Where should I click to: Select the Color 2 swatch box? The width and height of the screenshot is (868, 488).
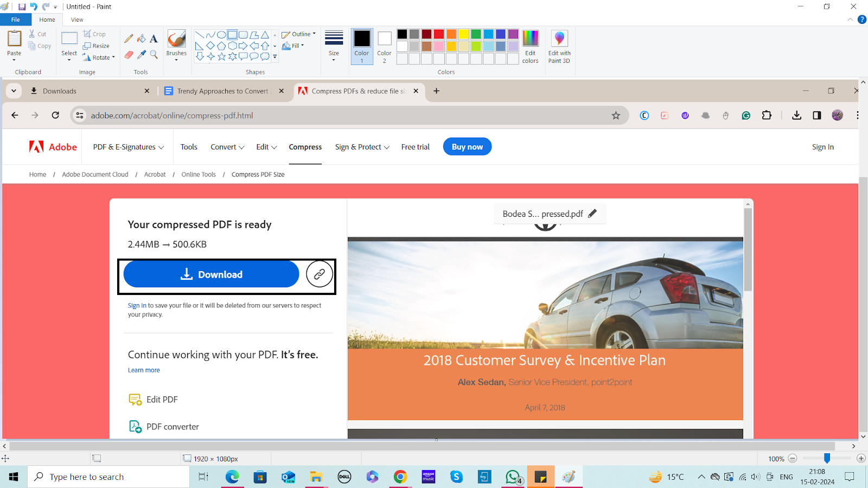pos(385,47)
